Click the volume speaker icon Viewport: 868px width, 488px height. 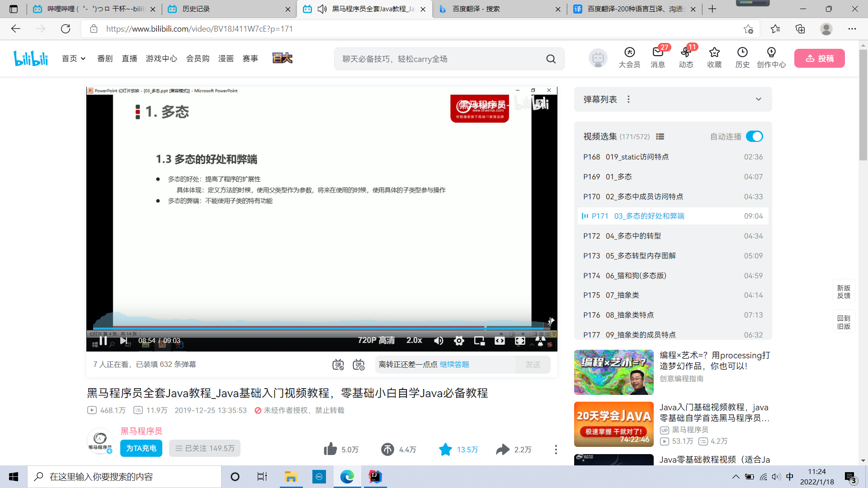[x=439, y=341]
